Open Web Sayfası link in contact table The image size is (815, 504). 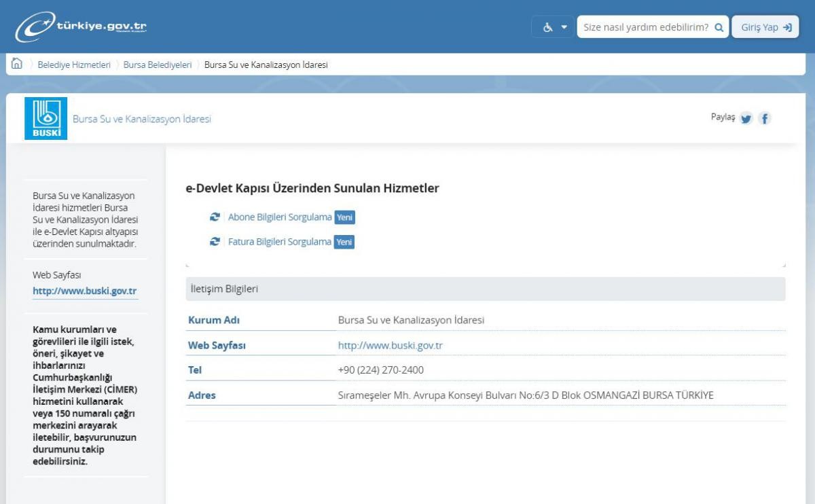click(x=390, y=346)
